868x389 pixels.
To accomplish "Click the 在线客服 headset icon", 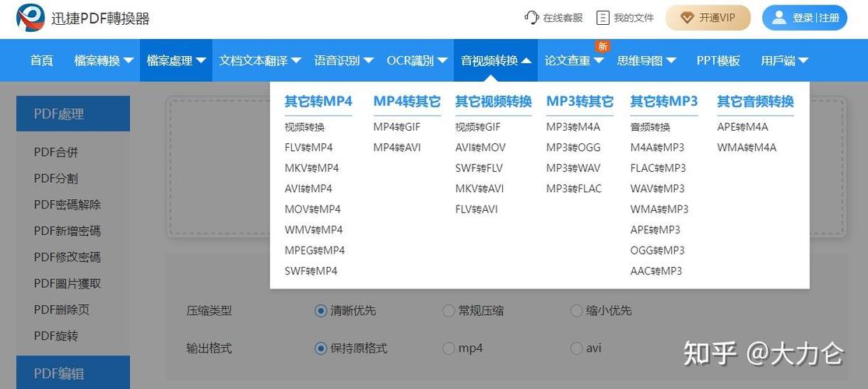I will [532, 18].
